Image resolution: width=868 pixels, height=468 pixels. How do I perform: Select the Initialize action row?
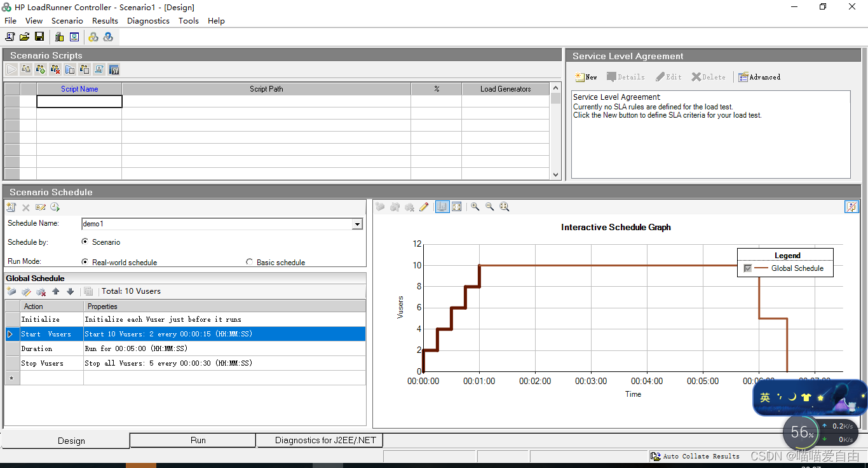click(x=186, y=319)
